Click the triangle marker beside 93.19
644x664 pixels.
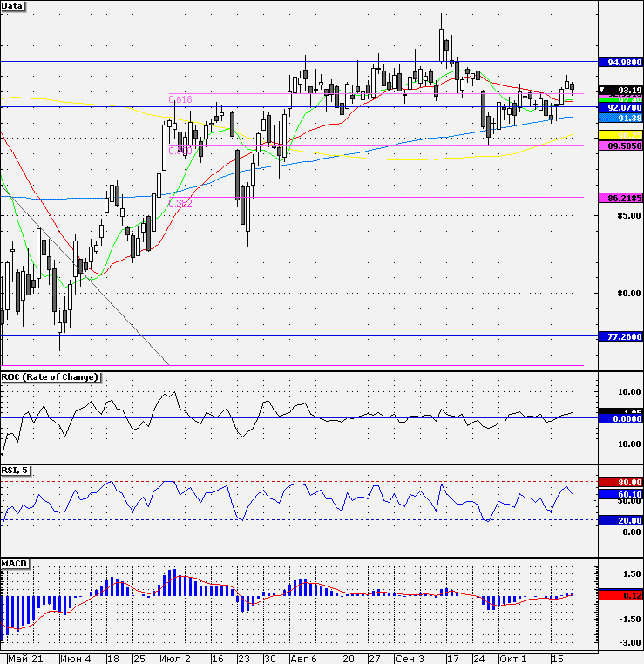tap(602, 90)
